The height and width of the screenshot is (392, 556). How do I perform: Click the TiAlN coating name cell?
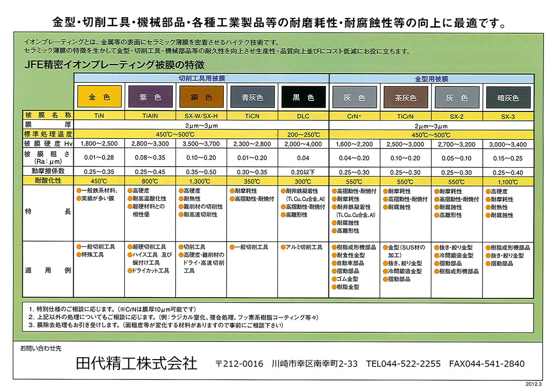150,116
